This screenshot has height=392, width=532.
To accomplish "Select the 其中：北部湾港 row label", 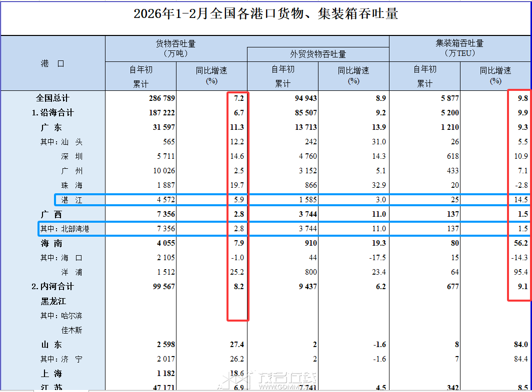I will click(65, 229).
